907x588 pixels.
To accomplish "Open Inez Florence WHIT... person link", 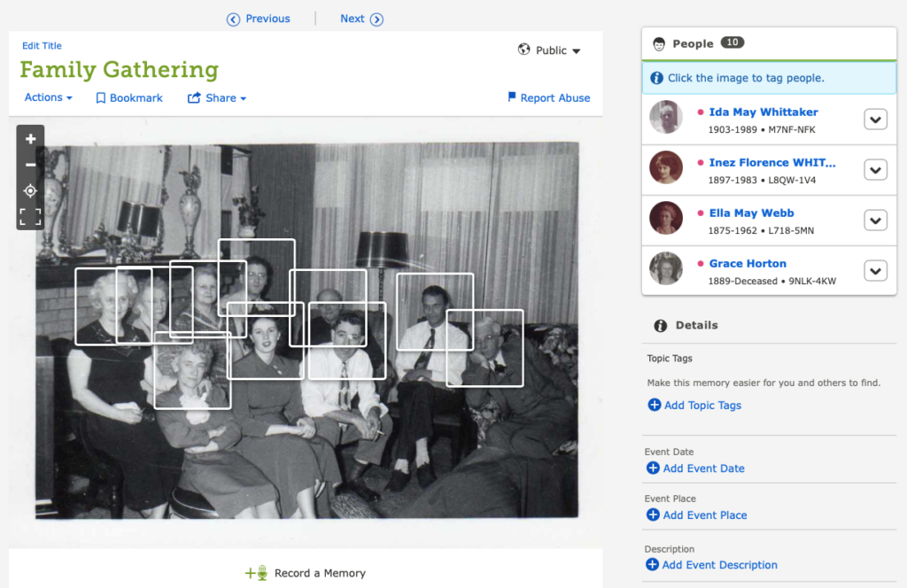I will click(x=772, y=162).
